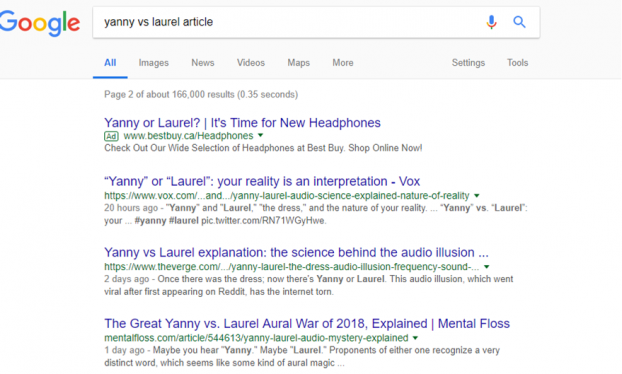Open The Verge Yanny vs Laurel explanation
The width and height of the screenshot is (622, 374).
(x=296, y=252)
